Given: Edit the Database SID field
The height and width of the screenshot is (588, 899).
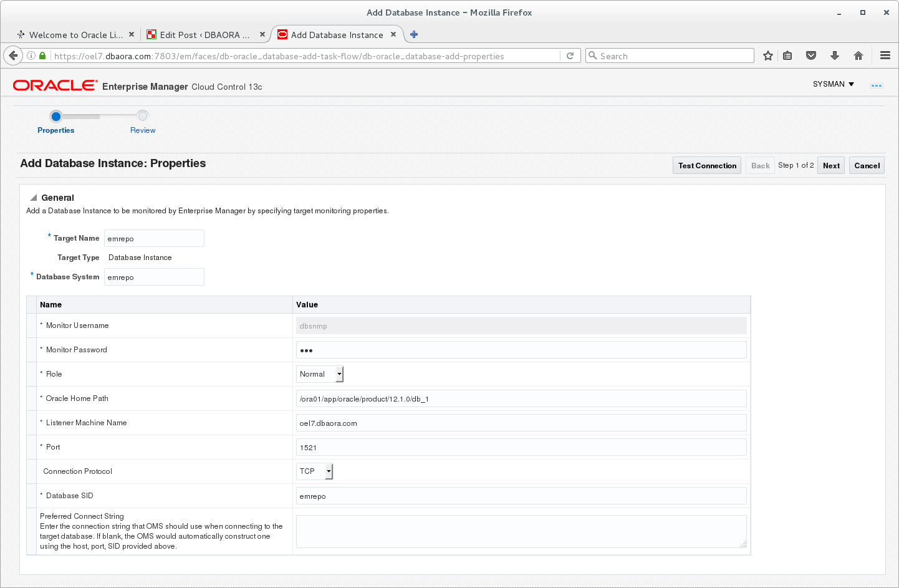Looking at the screenshot, I should coord(521,496).
